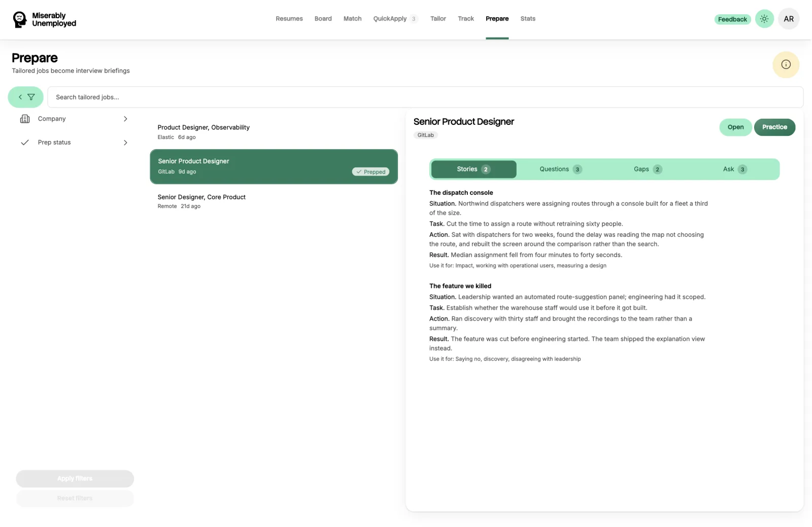Expand the Prep status filter chevron
Screen dimensions: 812x527
click(x=125, y=143)
